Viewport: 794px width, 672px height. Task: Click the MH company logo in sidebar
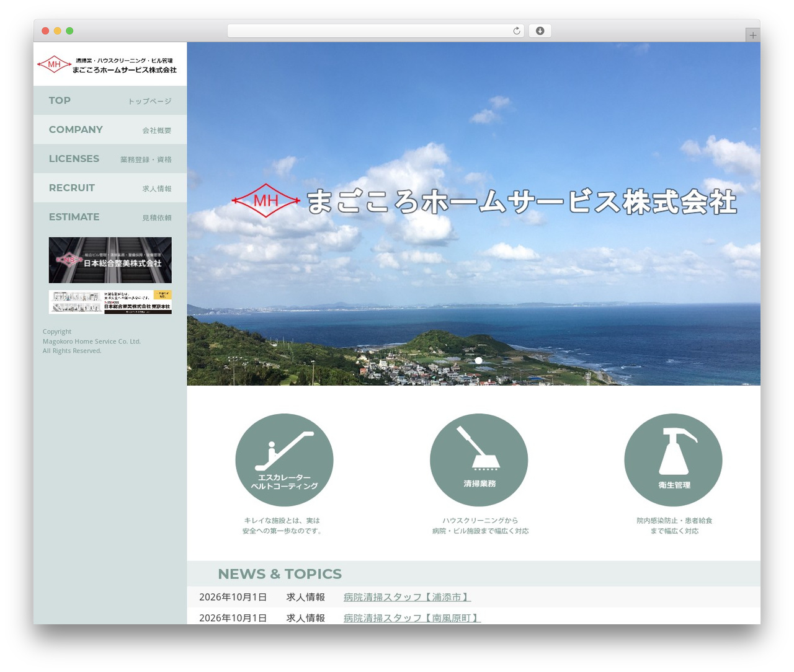coord(107,64)
